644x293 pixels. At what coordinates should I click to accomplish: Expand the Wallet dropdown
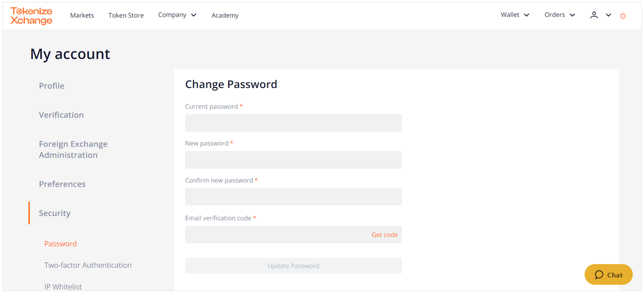click(515, 15)
